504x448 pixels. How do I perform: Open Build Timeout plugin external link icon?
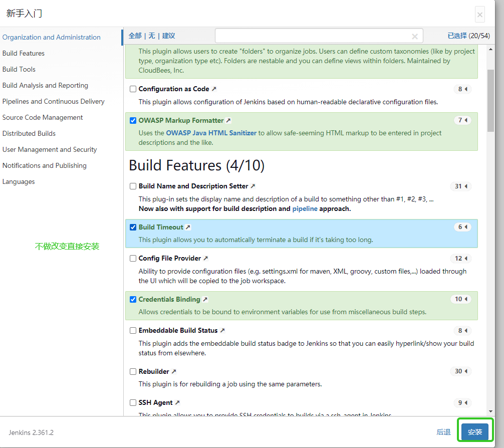pos(188,228)
